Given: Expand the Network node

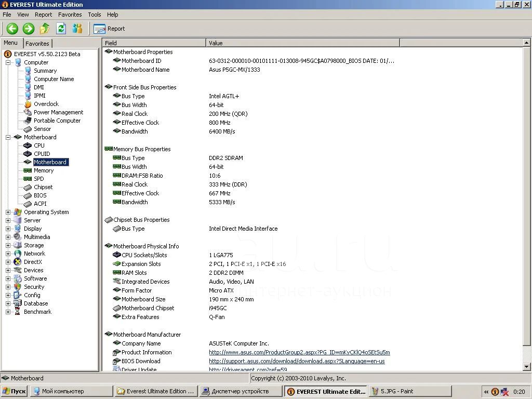Looking at the screenshot, I should [x=8, y=254].
